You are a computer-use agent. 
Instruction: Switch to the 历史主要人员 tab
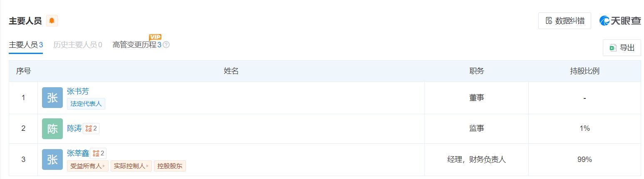click(x=77, y=45)
